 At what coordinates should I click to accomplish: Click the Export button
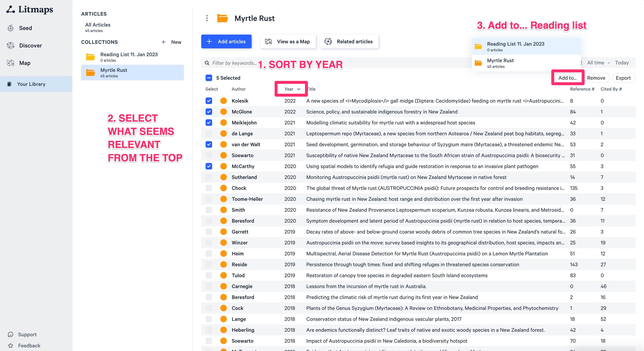[623, 78]
